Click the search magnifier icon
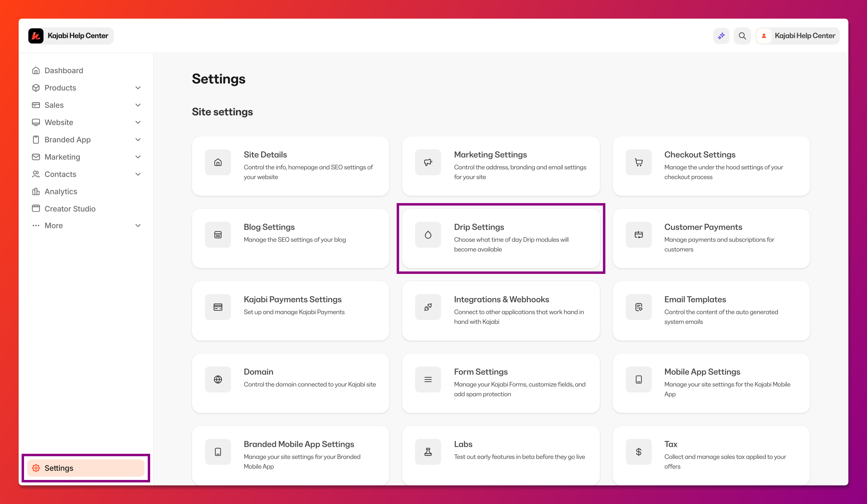 (x=742, y=36)
